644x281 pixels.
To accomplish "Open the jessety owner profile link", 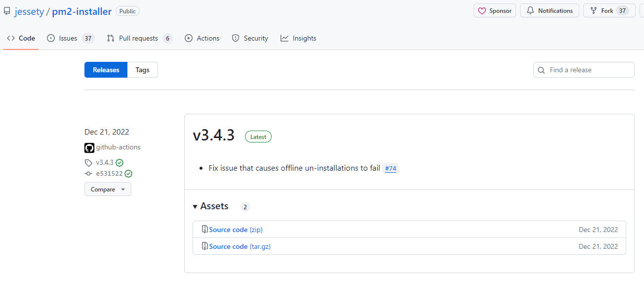I will 29,11.
